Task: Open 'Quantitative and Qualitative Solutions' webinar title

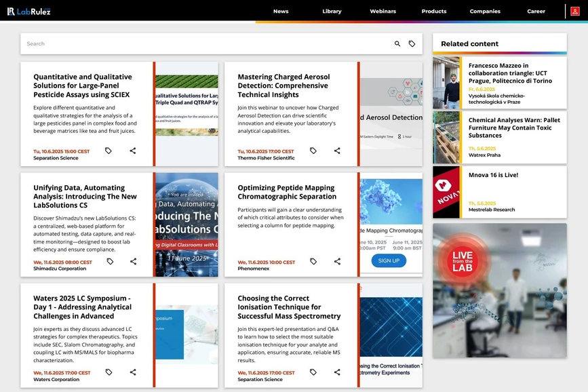Action: (83, 86)
